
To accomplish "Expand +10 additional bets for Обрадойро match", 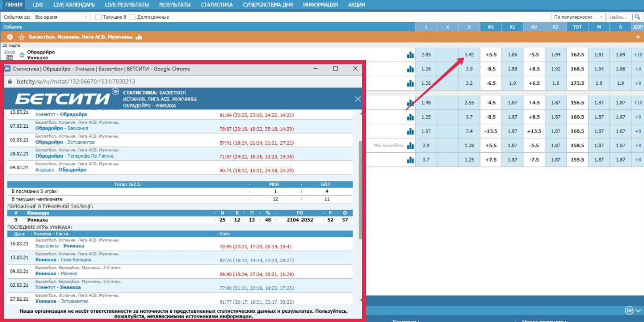I will point(638,55).
